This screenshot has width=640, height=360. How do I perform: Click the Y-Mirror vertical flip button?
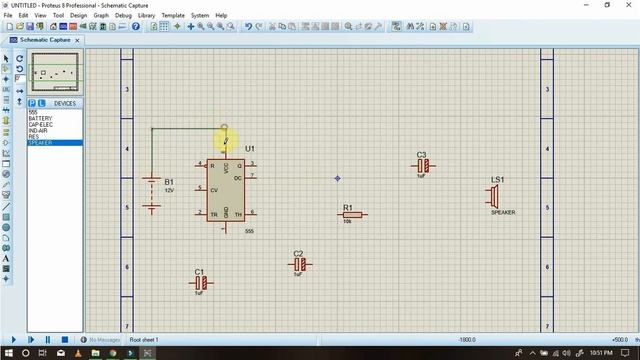click(x=20, y=102)
